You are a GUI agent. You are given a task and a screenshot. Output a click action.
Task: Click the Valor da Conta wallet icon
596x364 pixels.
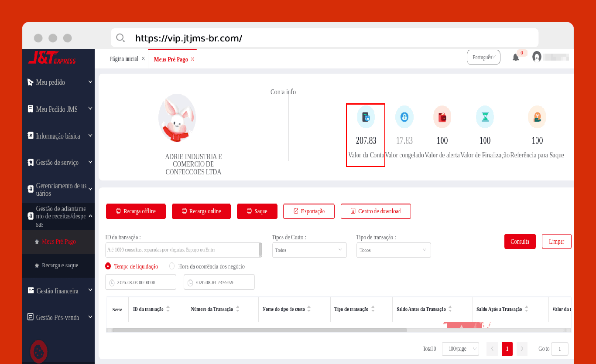tap(366, 117)
